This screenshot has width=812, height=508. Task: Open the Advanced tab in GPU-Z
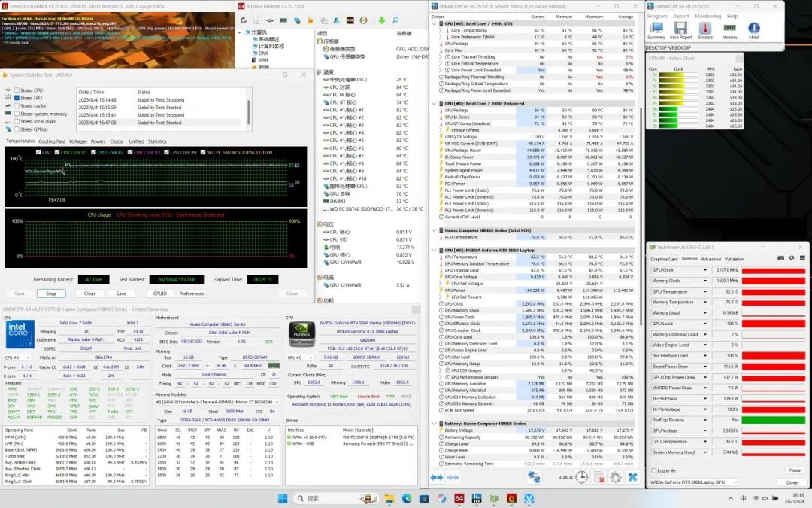[x=711, y=259]
